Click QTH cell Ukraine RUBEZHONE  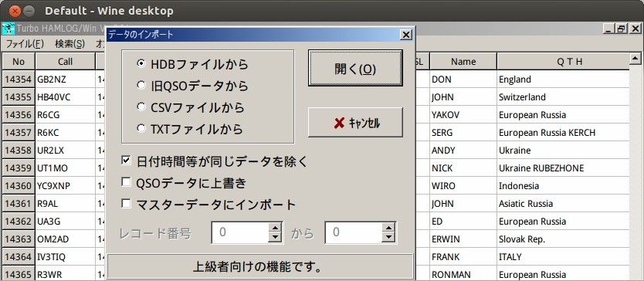[563, 168]
